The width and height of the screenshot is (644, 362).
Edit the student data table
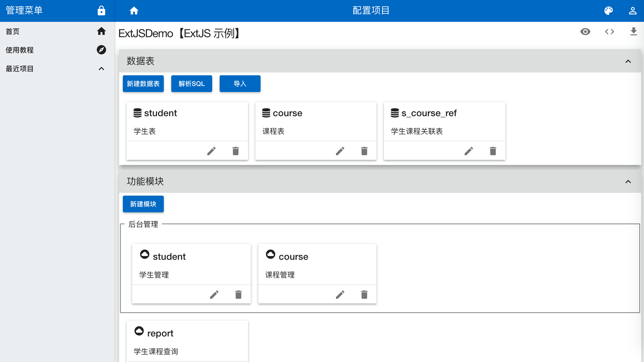coord(211,151)
